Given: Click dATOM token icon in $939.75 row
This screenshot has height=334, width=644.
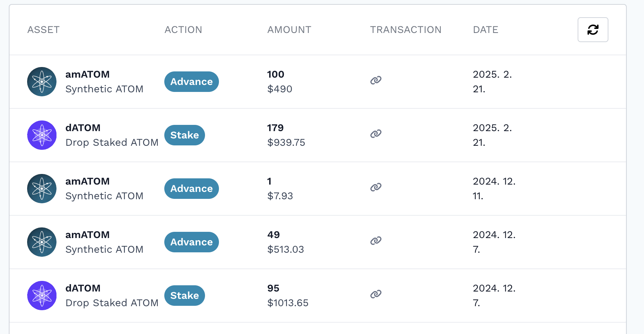Looking at the screenshot, I should tap(42, 135).
